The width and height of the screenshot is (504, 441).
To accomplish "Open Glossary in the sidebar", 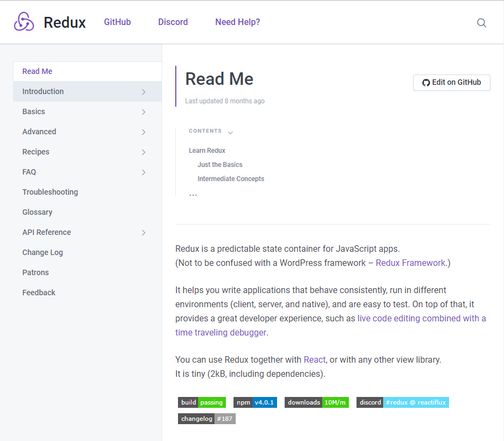I will pyautogui.click(x=88, y=212).
